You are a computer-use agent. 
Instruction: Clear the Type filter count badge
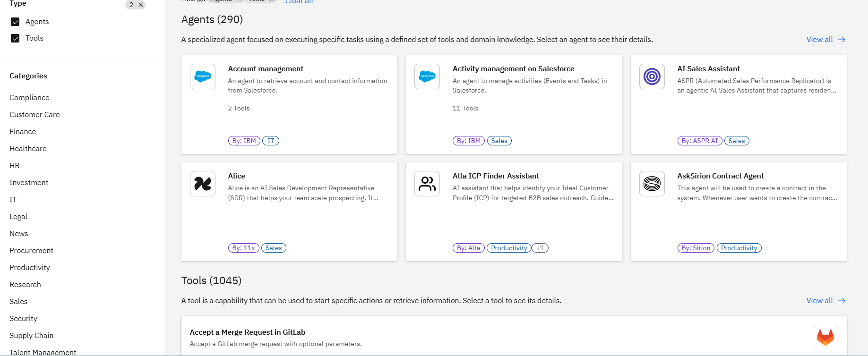(141, 5)
